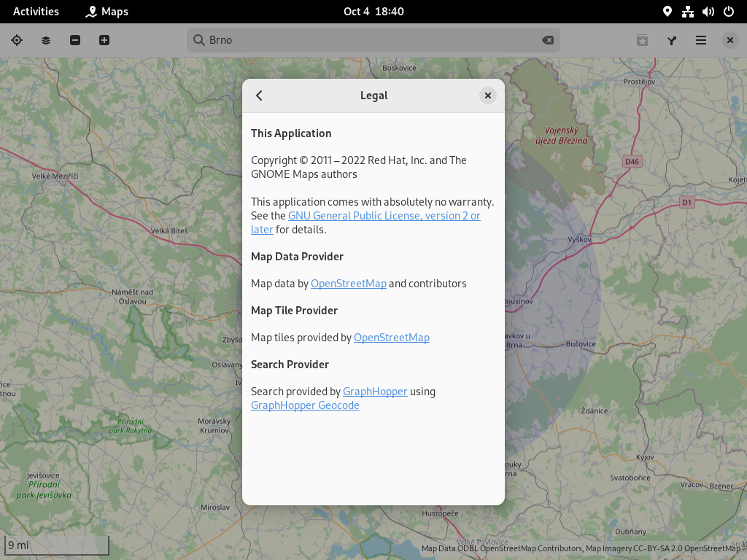The width and height of the screenshot is (747, 560).
Task: Click the Moravský Krumlov map label
Action: (x=214, y=426)
